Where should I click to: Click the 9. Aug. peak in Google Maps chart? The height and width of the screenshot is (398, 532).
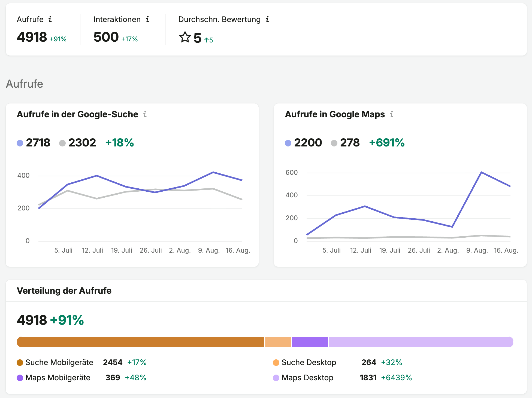[x=481, y=172]
